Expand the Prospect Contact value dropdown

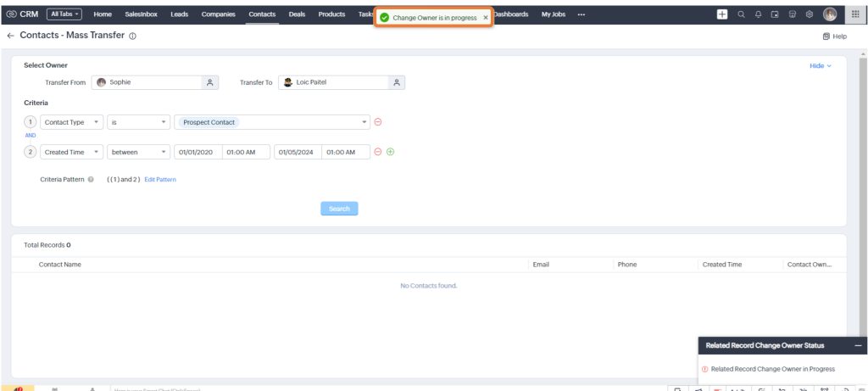[x=364, y=122]
